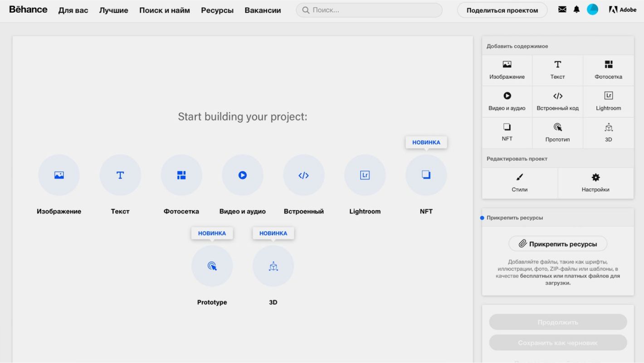The height and width of the screenshot is (363, 644).
Task: Open the 3D content circle in the canvas
Action: point(273,266)
